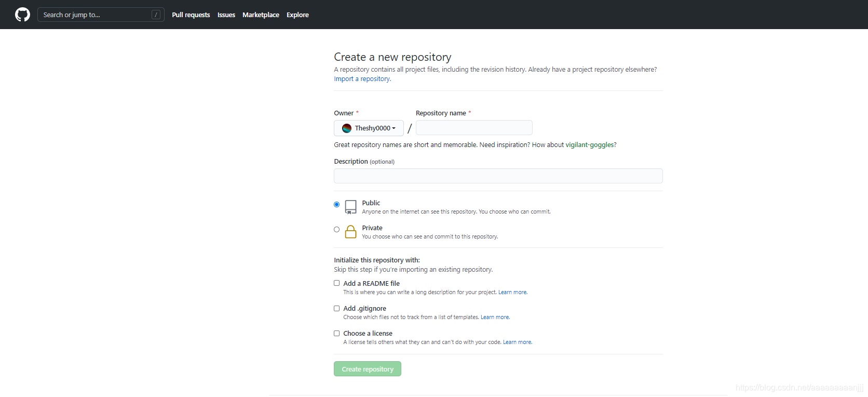This screenshot has width=868, height=397.
Task: Open Pull requests in top navigation
Action: tap(191, 15)
